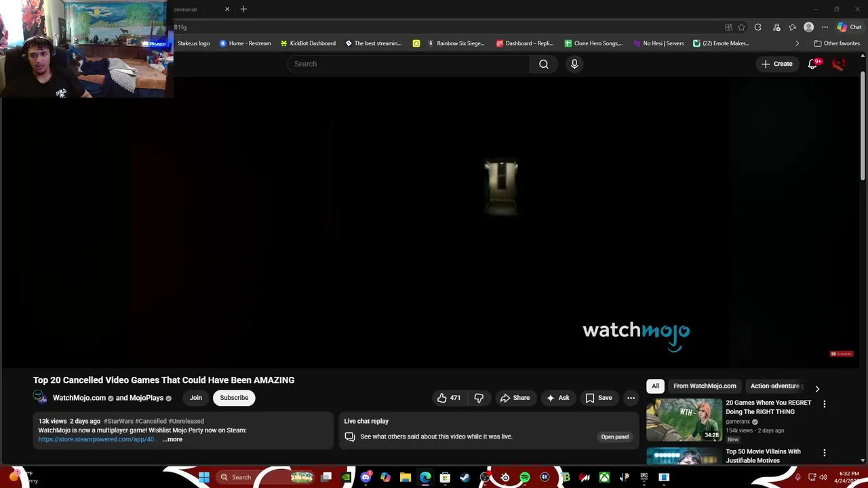The width and height of the screenshot is (868, 488).
Task: Open Stake.us logo bookmark
Action: pyautogui.click(x=193, y=43)
